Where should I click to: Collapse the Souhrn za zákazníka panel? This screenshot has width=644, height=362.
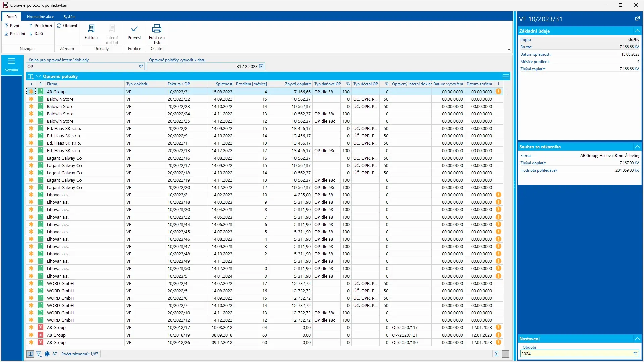click(x=637, y=147)
